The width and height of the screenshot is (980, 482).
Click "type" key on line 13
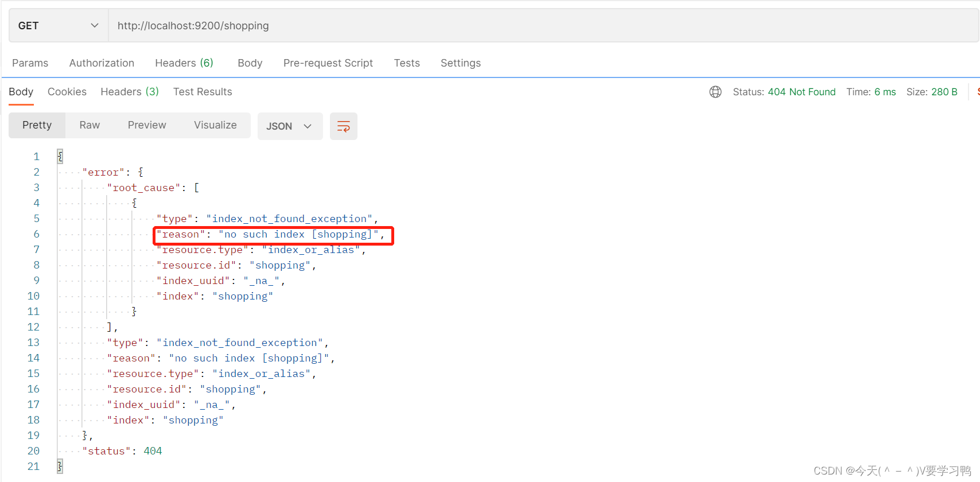point(125,343)
